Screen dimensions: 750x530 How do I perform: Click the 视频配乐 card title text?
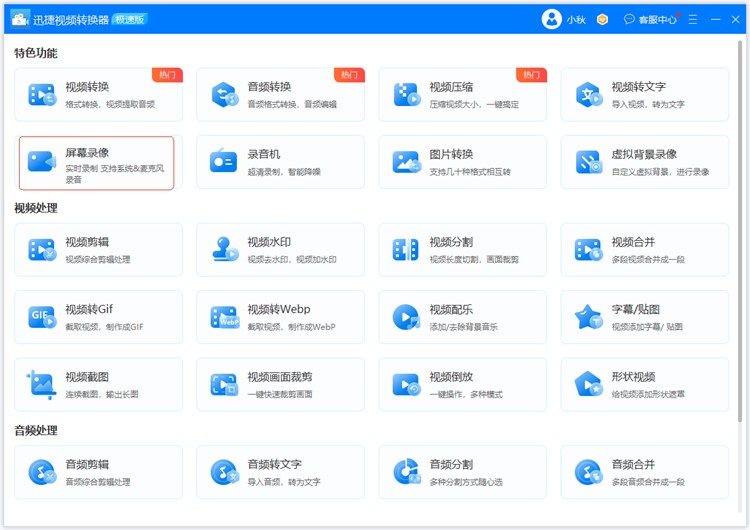(x=451, y=309)
